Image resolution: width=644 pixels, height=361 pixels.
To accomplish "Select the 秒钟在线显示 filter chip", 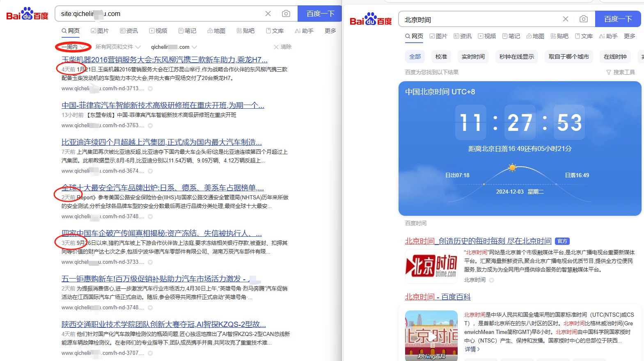I will pos(517,57).
